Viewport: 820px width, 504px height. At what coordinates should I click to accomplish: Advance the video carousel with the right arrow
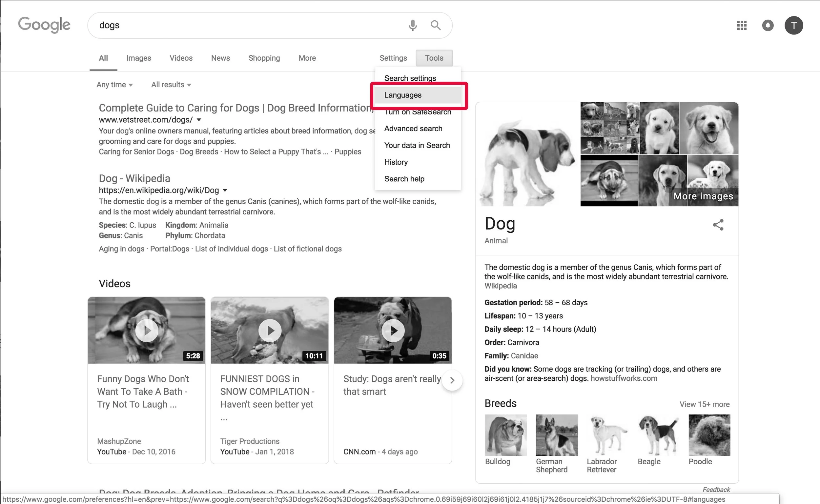[x=452, y=380]
